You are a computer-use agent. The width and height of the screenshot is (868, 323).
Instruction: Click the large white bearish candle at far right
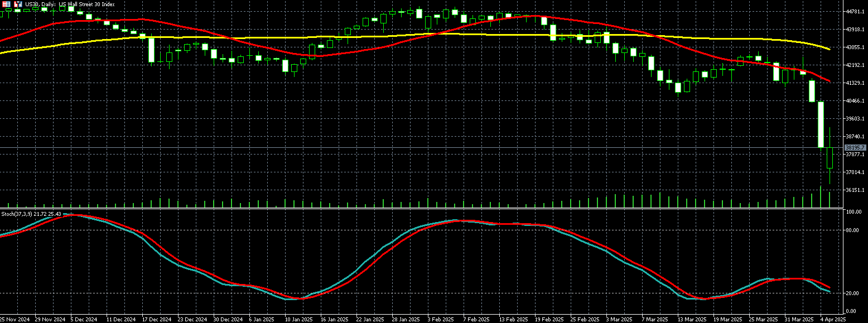point(821,124)
